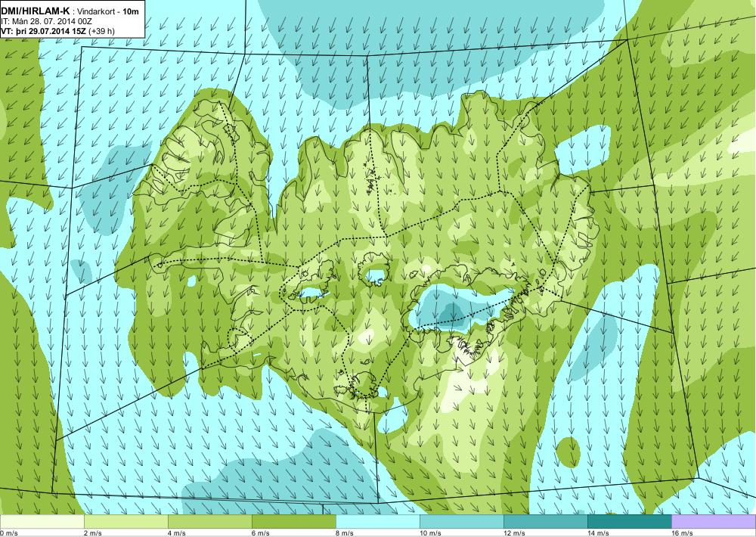Image resolution: width=756 pixels, height=537 pixels.
Task: Click the '10 m/s' legend label
Action: tap(431, 532)
